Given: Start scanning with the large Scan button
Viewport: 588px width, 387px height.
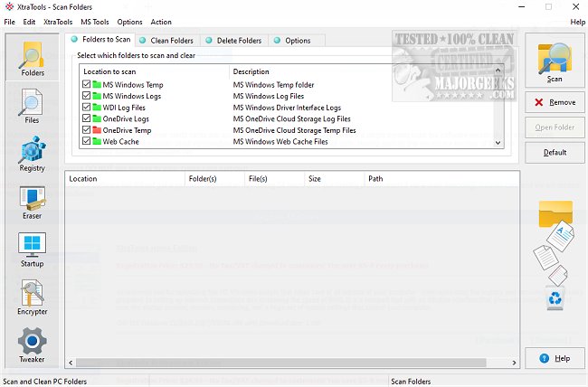Looking at the screenshot, I should (555, 60).
